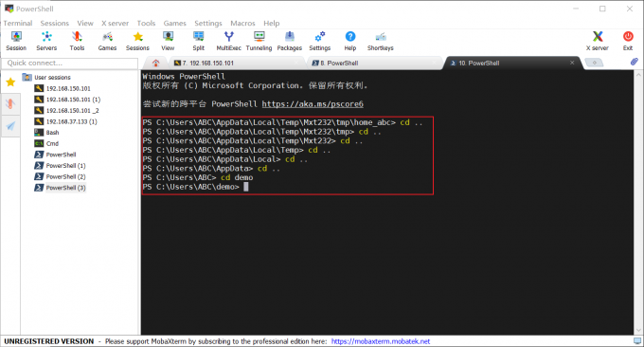Image resolution: width=644 pixels, height=347 pixels.
Task: Open the X server menu
Action: 115,23
